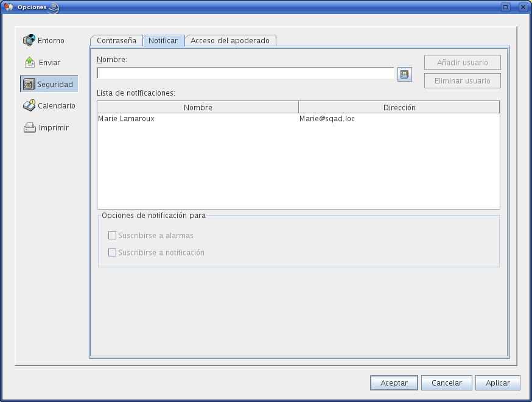Click the Eliminar usuario button
Screen dimensions: 532x402
pos(462,81)
